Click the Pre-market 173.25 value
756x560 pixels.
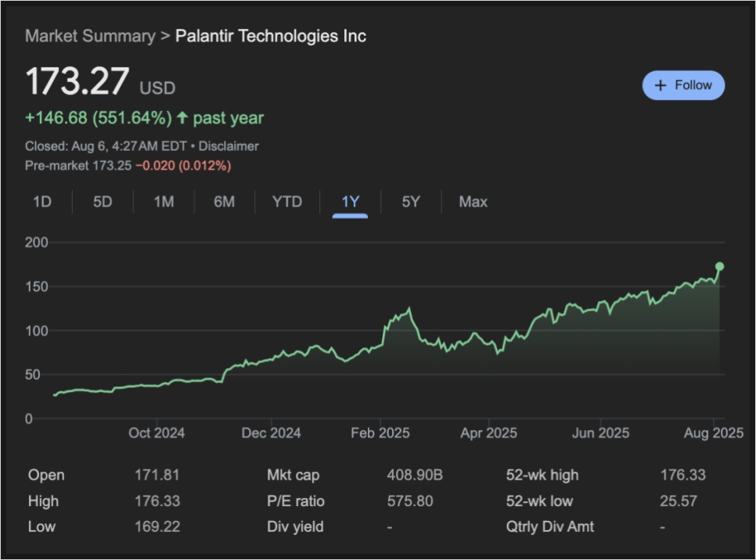click(x=112, y=166)
